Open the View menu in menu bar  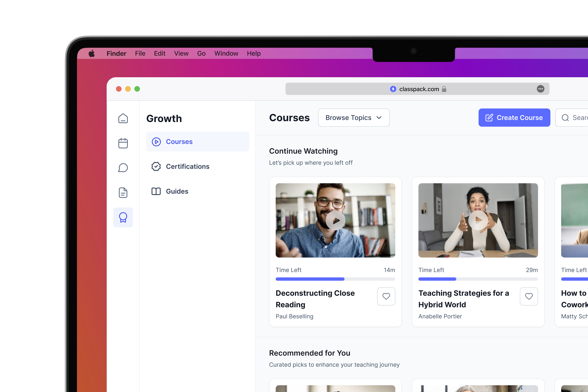[x=181, y=54]
